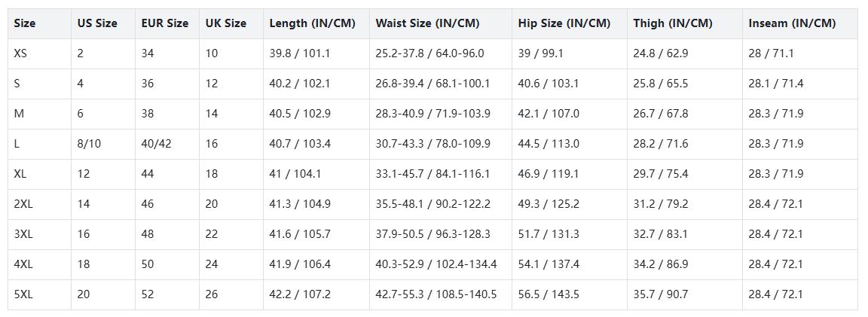Select the EUR Size header cell

[x=165, y=23]
